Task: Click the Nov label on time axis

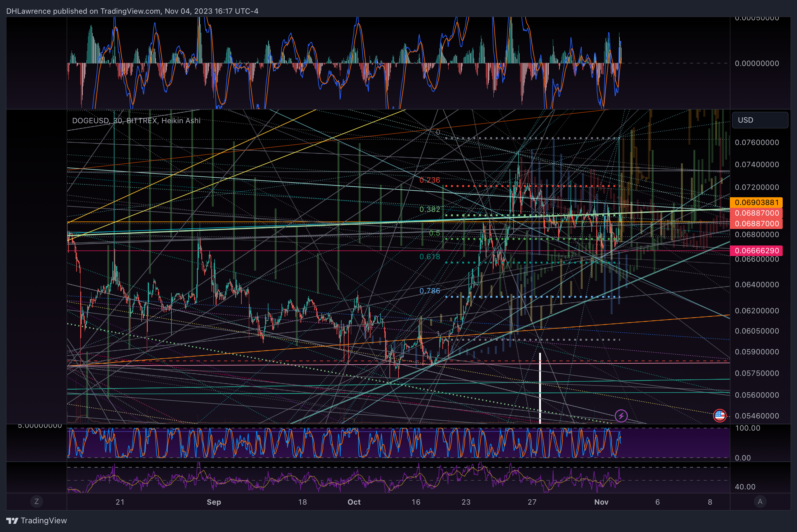Action: [601, 502]
